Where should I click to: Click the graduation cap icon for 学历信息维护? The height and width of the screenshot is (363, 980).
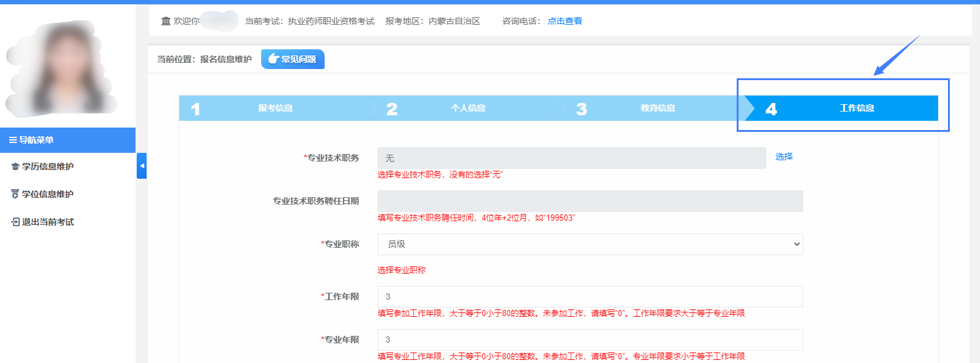pos(15,167)
